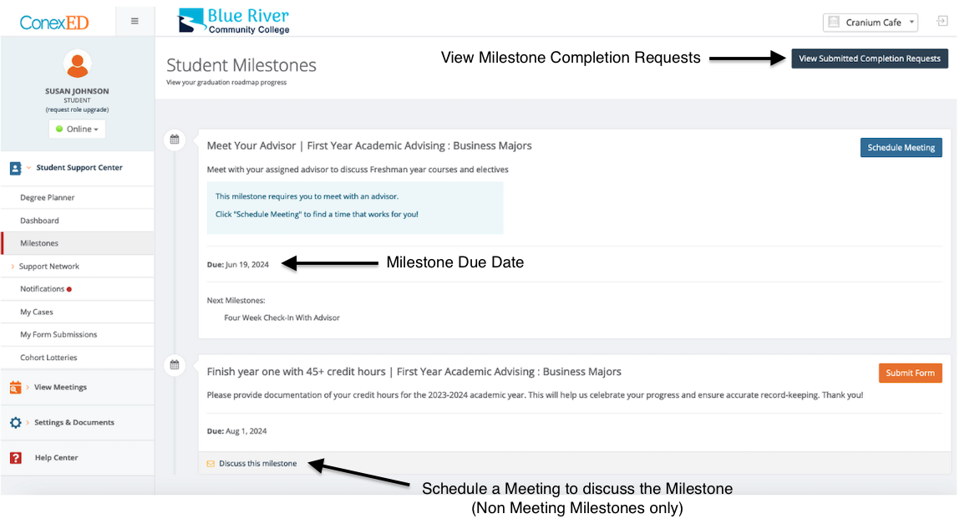Collapse the Student Support Center section
The height and width of the screenshot is (529, 980).
coord(29,168)
